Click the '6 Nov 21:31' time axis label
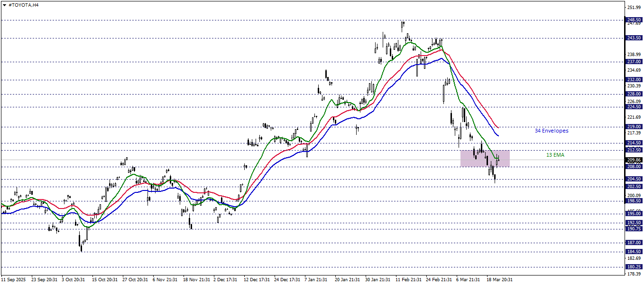 tap(166, 280)
